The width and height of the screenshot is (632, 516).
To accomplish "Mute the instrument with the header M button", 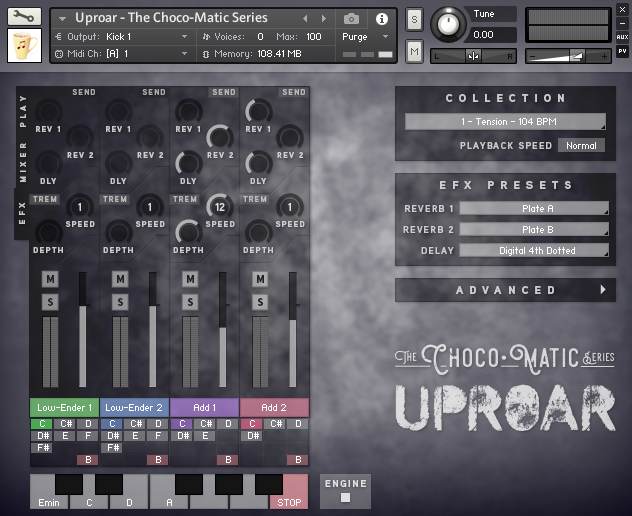I will 414,51.
